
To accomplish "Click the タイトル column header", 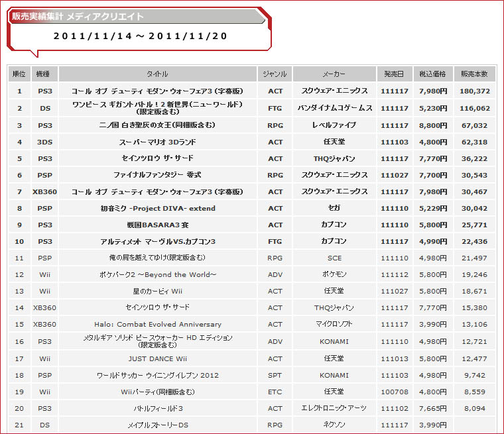I will click(x=158, y=74).
